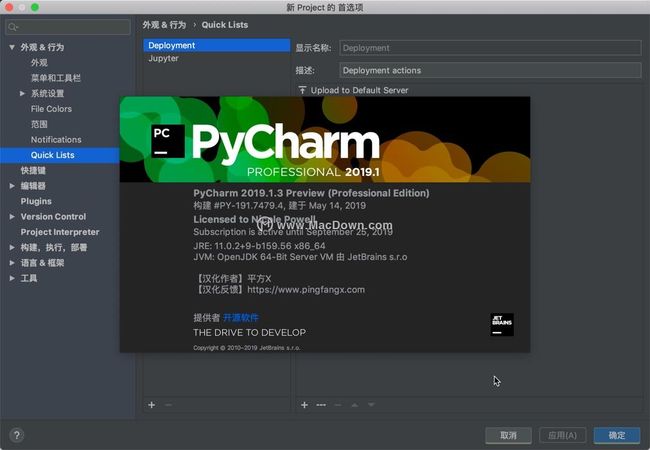Click the Upload to Default Server icon
The image size is (650, 450).
(303, 90)
